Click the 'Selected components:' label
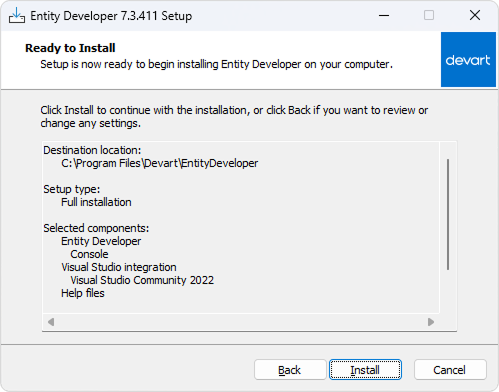 coord(96,228)
